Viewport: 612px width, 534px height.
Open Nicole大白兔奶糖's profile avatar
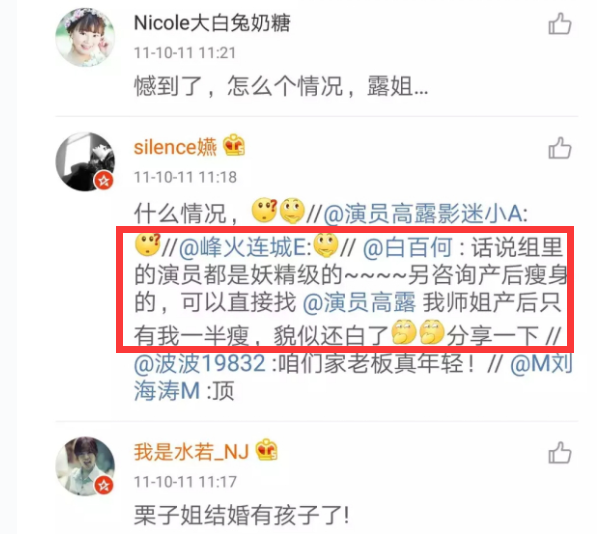(x=85, y=37)
